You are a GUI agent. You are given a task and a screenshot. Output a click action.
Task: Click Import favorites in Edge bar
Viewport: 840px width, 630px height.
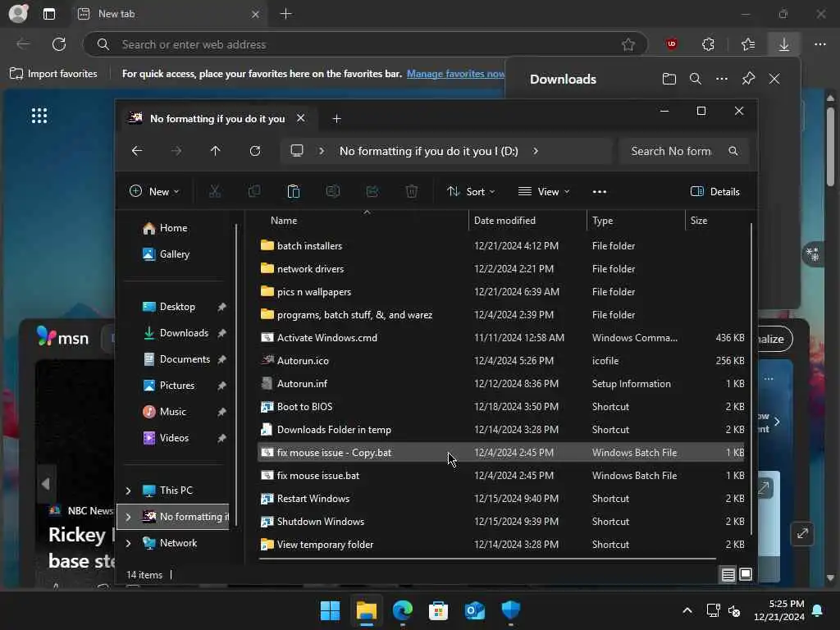pyautogui.click(x=53, y=74)
